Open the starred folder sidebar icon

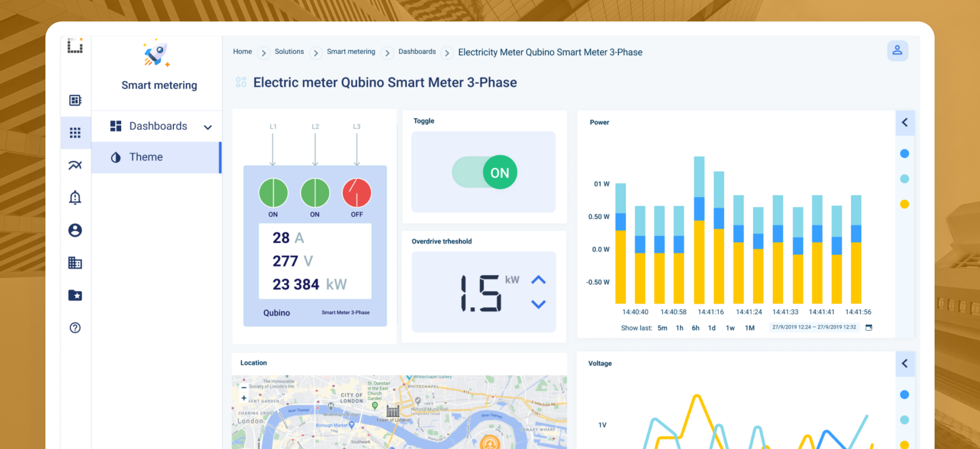(x=75, y=295)
